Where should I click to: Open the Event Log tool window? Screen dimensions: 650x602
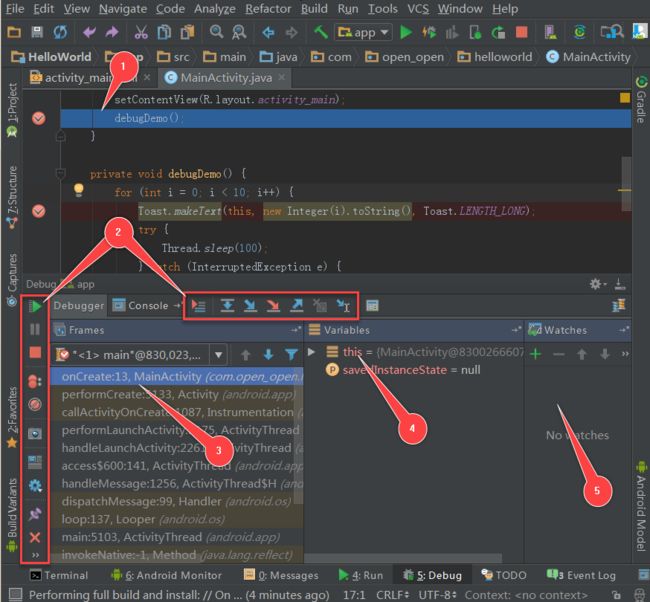coord(581,575)
